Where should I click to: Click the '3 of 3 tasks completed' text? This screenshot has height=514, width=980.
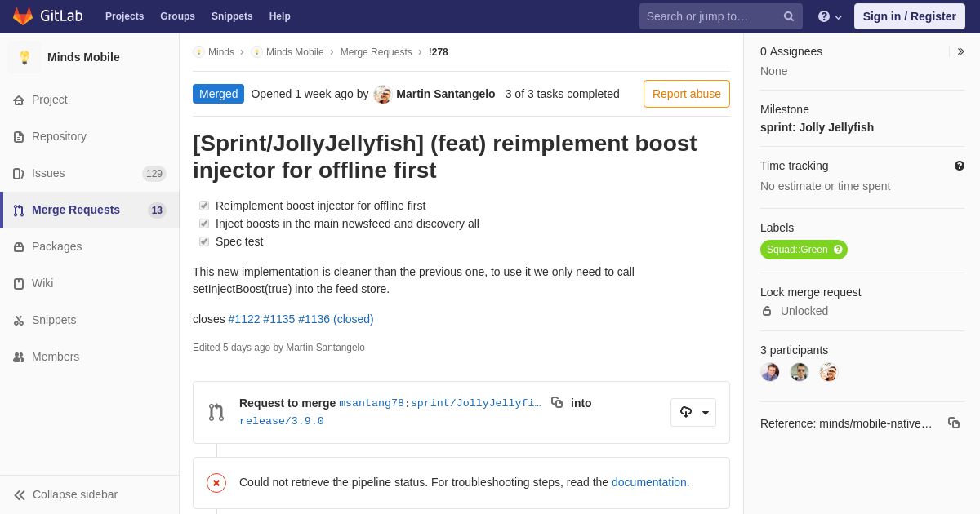tap(563, 94)
